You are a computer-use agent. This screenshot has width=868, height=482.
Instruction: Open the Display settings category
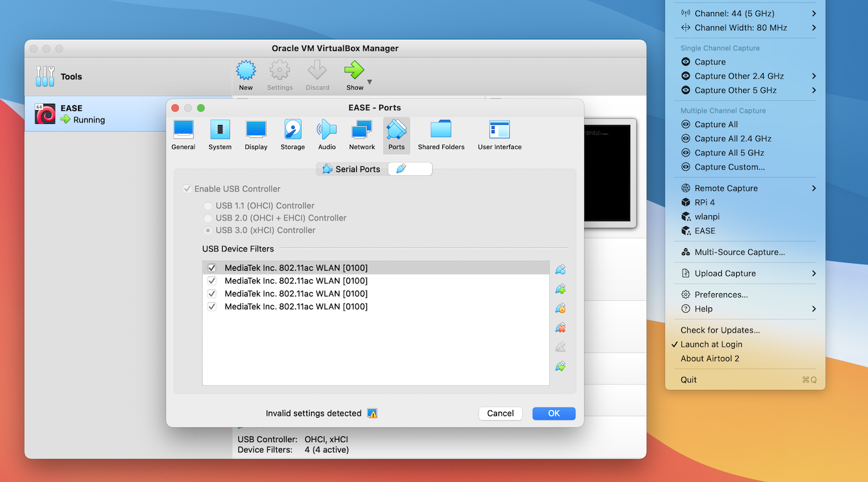(256, 135)
